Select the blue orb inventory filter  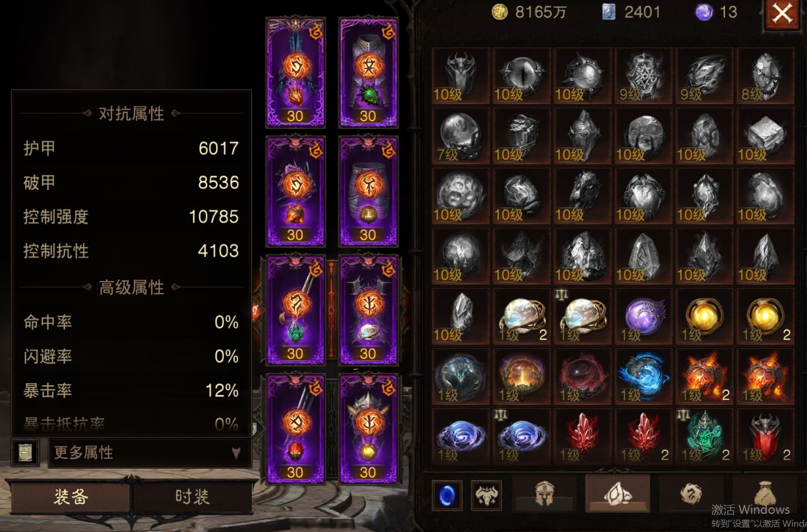[x=447, y=496]
